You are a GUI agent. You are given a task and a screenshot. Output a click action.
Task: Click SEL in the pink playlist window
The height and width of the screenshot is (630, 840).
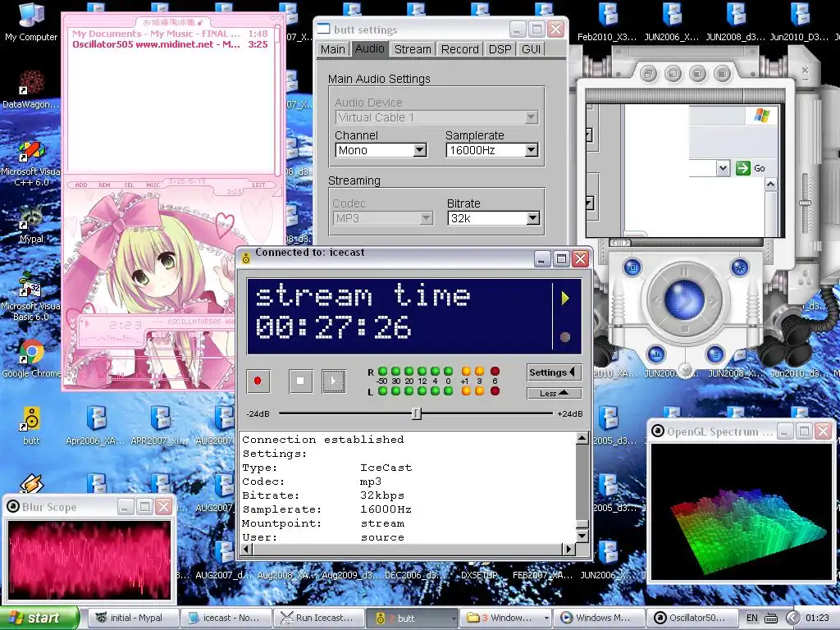tap(129, 185)
